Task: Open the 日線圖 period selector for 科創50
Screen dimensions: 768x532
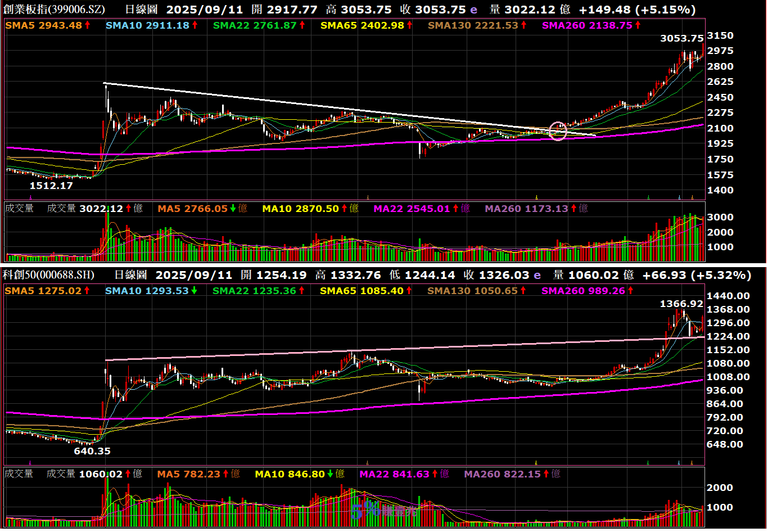Action: pyautogui.click(x=130, y=276)
